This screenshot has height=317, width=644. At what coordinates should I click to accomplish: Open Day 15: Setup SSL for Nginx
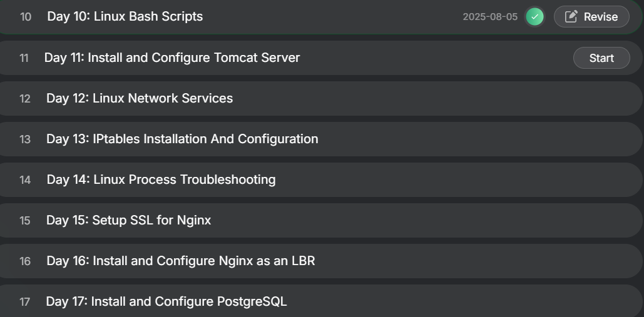(128, 220)
